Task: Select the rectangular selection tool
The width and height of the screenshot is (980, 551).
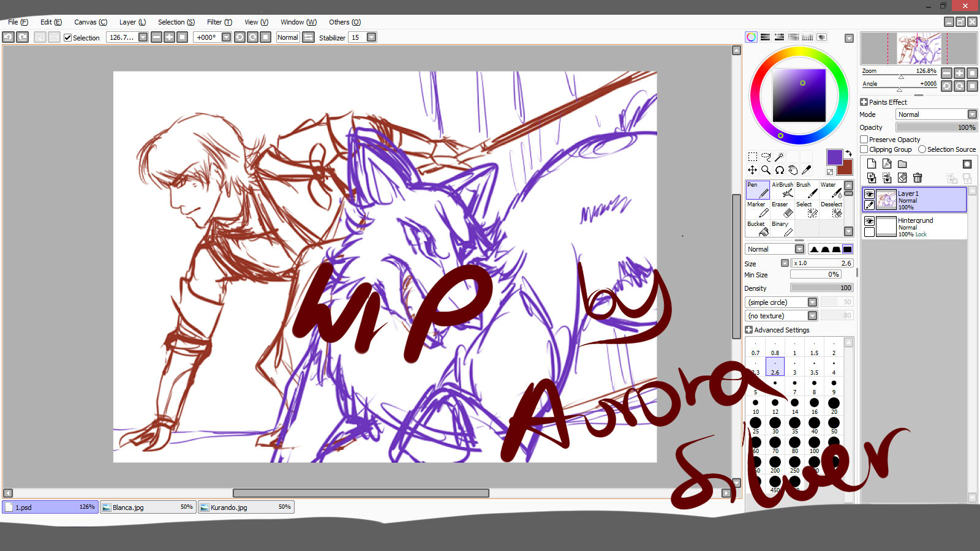Action: coord(753,157)
